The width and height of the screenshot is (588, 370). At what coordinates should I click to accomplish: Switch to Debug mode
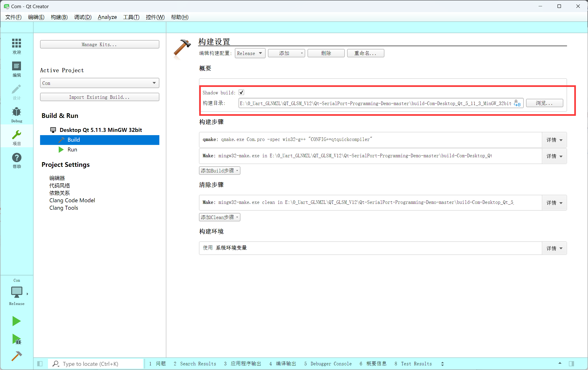tap(17, 115)
